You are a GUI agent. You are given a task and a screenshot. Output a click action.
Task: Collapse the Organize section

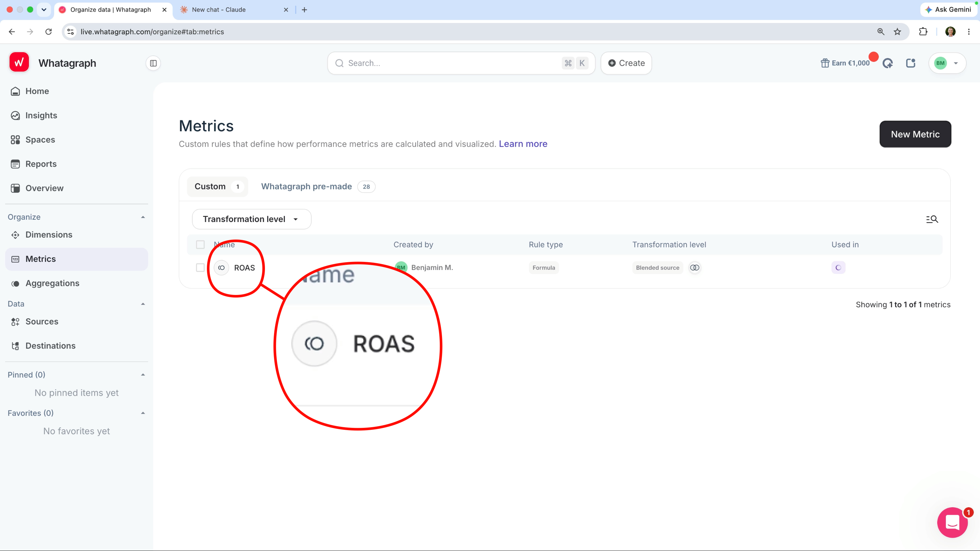pos(143,217)
